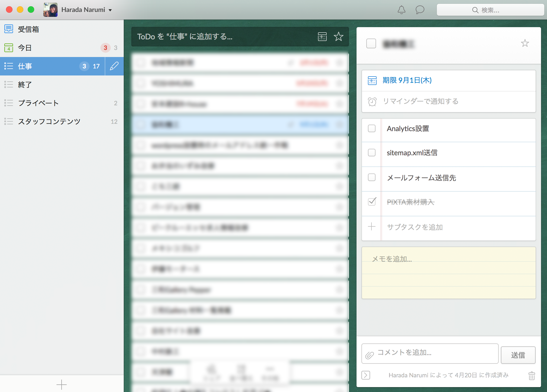547x392 pixels.
Task: Check the sitemap.xml送信 subtask
Action: coord(372,153)
